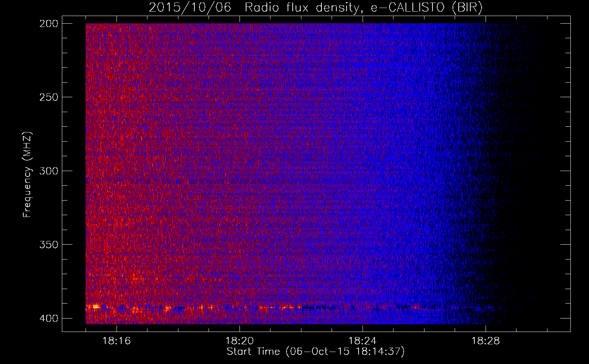The image size is (589, 364).
Task: Click the 18:28 time tick label
Action: [x=486, y=341]
